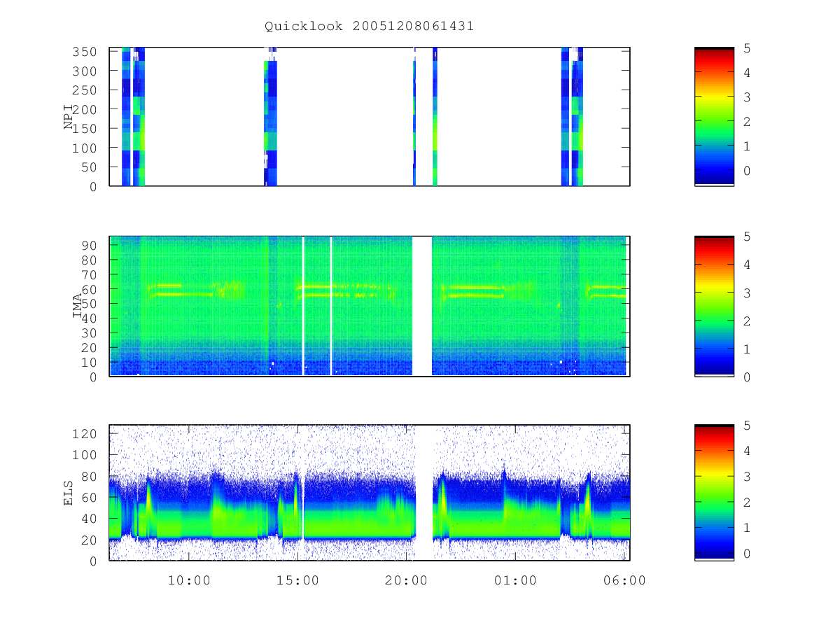Select the NPI spectrogram panel
840x630 pixels.
click(370, 117)
